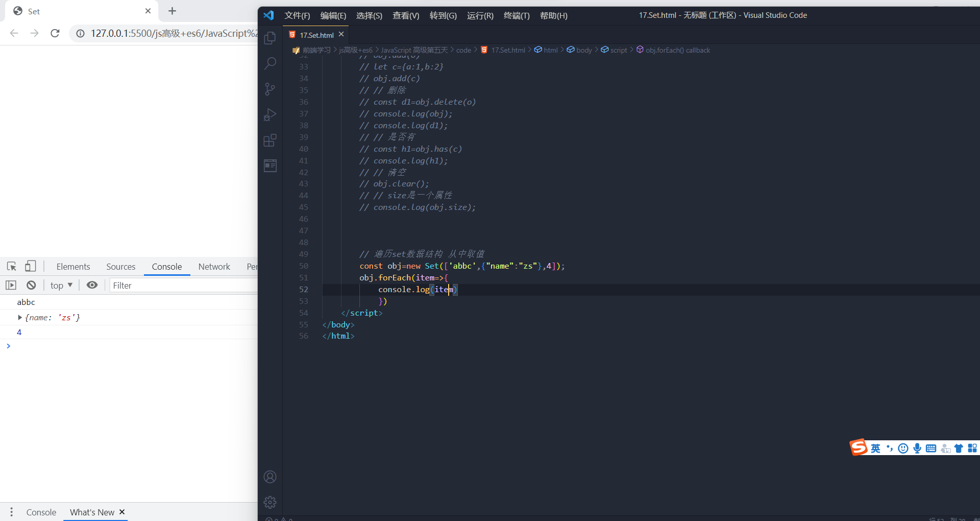This screenshot has height=521, width=980.
Task: Open the Manage gear in VS Code
Action: click(270, 502)
